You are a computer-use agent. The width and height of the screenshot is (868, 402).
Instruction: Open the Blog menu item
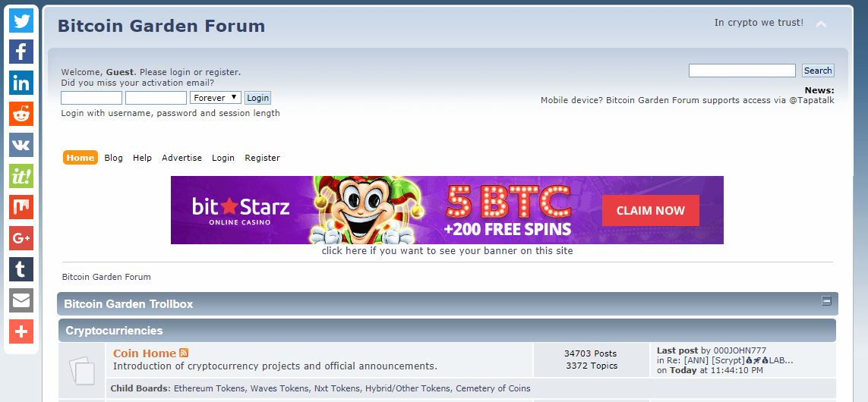[x=113, y=158]
